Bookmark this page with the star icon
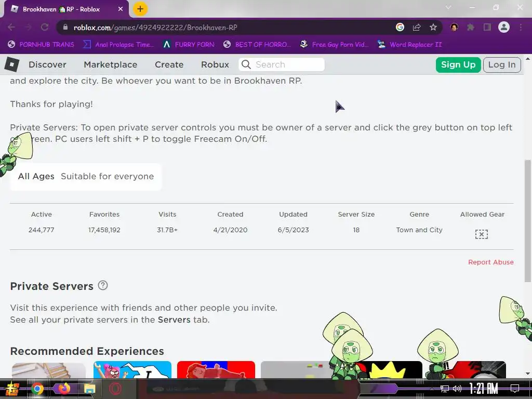The height and width of the screenshot is (399, 532). pos(433,27)
